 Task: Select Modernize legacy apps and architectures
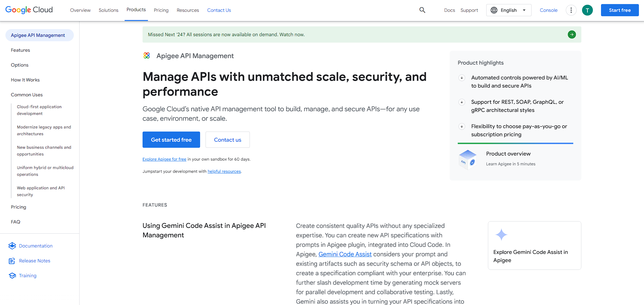pos(44,131)
